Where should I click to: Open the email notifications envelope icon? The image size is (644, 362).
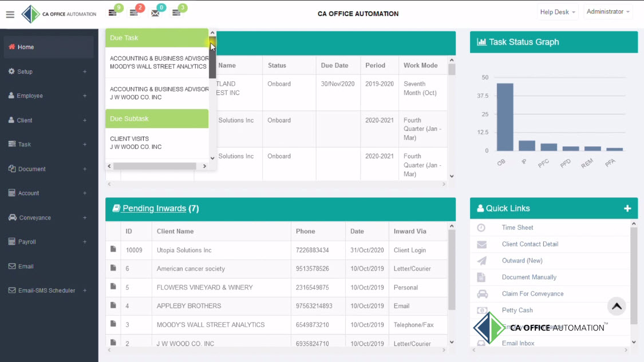pyautogui.click(x=157, y=11)
